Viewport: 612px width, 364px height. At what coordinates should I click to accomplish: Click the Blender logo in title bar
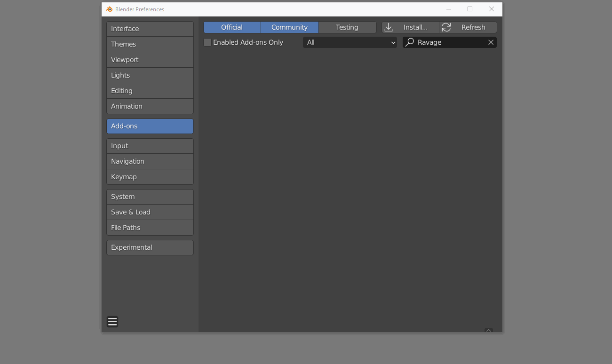tap(109, 9)
